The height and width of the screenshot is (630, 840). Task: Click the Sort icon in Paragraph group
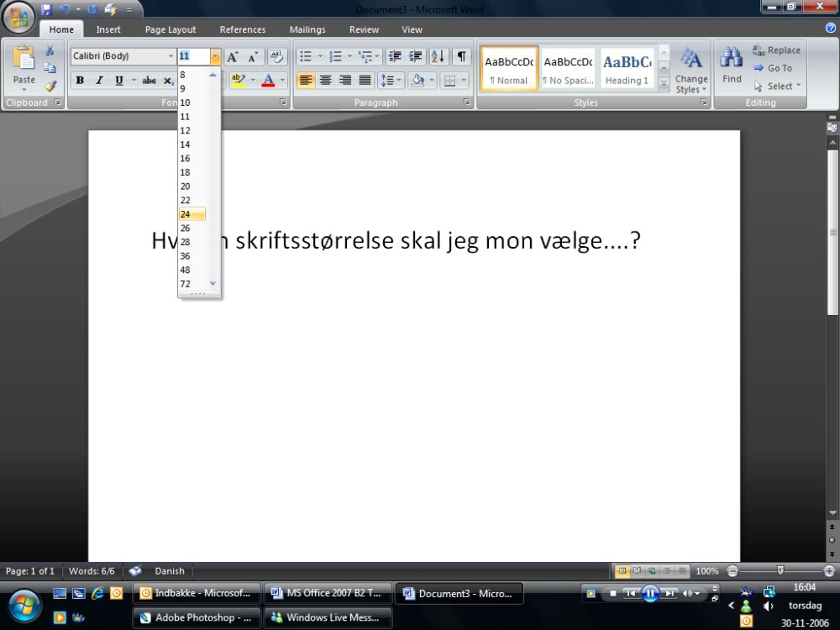click(438, 57)
